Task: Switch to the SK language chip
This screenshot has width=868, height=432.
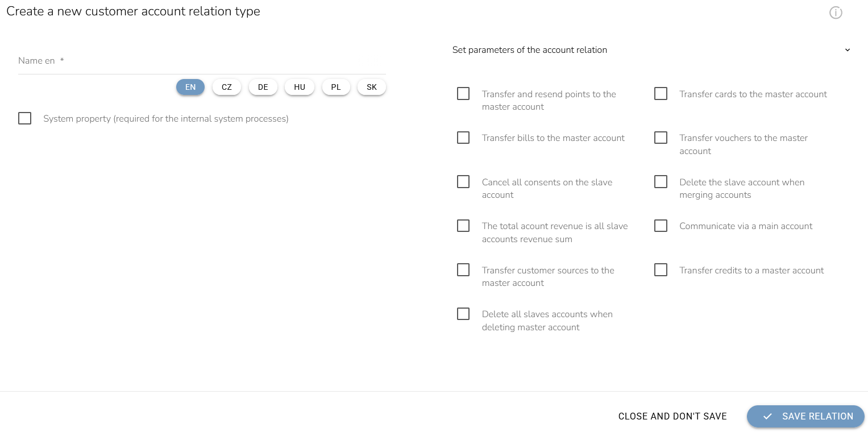Action: [372, 87]
